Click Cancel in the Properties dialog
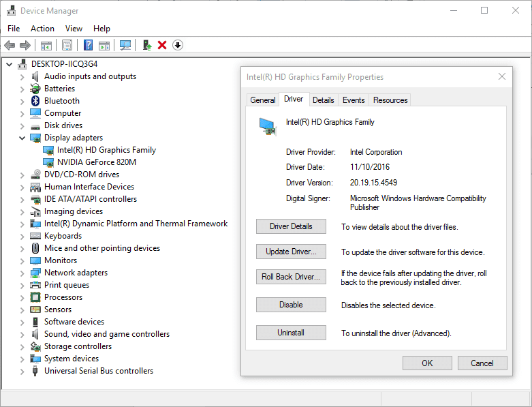This screenshot has width=532, height=407. (x=482, y=363)
